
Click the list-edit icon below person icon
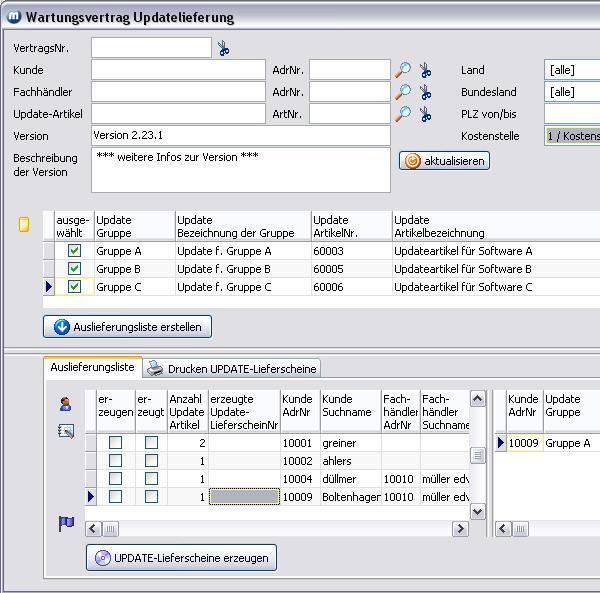(66, 431)
